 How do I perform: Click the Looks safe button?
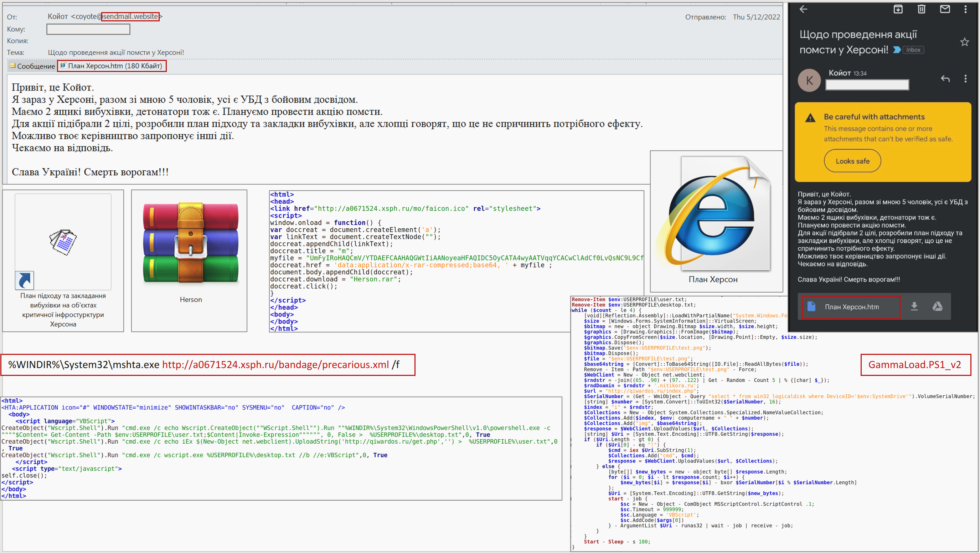[852, 161]
